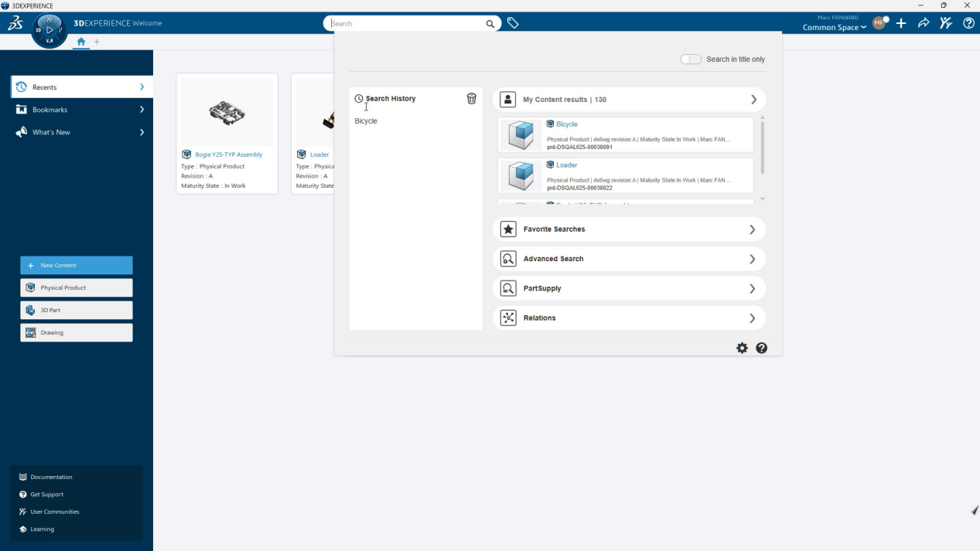Click Relations label
The width and height of the screenshot is (980, 551).
[x=540, y=318]
